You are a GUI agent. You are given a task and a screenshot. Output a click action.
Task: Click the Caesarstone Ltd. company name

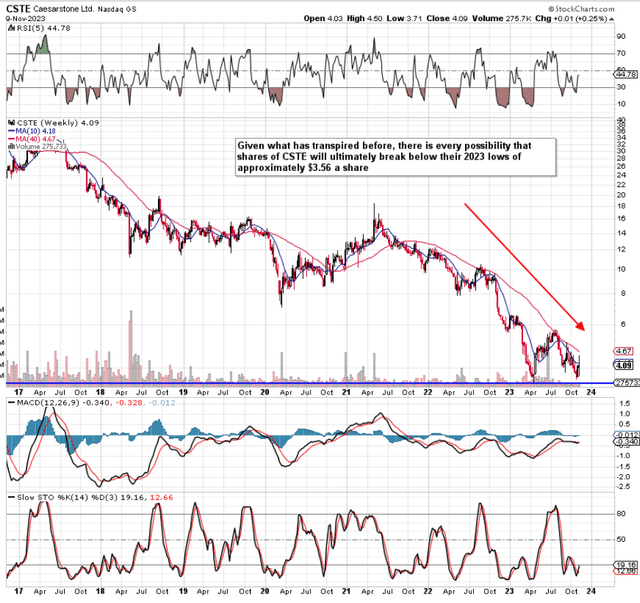64,9
